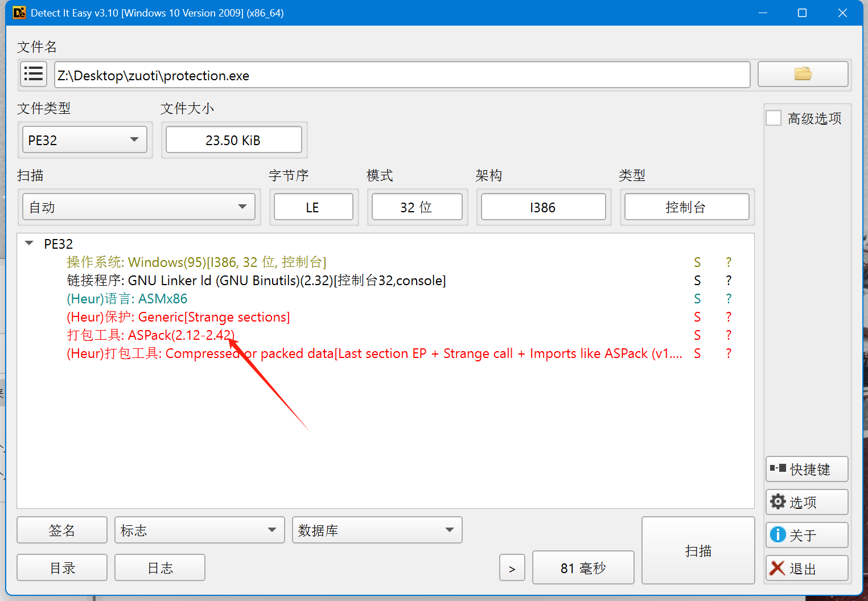Screen dimensions: 868x601
Task: Click the 控制台 type field
Action: coord(687,207)
